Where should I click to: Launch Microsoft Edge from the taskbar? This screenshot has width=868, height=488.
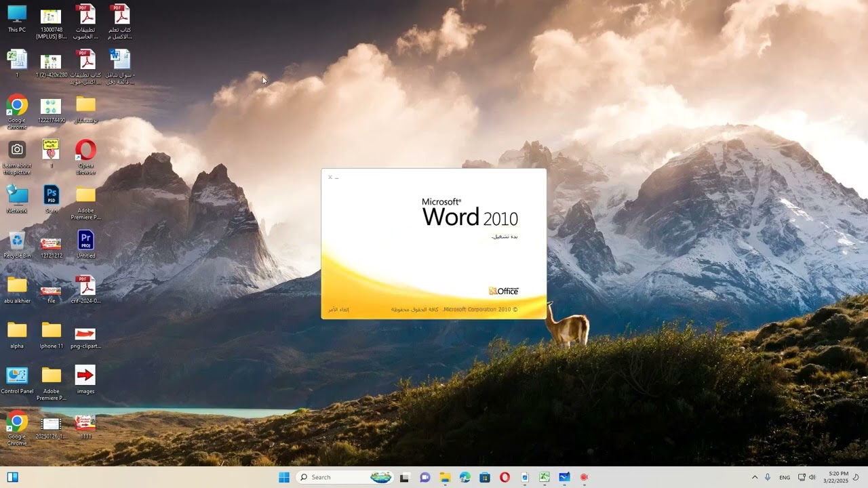pyautogui.click(x=465, y=477)
